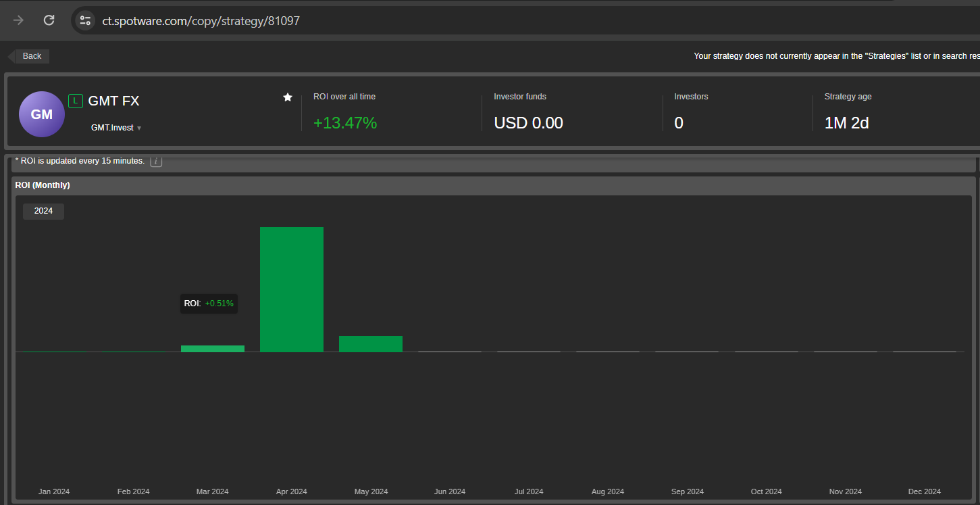Open site information icon in address bar
This screenshot has height=505, width=980.
85,20
